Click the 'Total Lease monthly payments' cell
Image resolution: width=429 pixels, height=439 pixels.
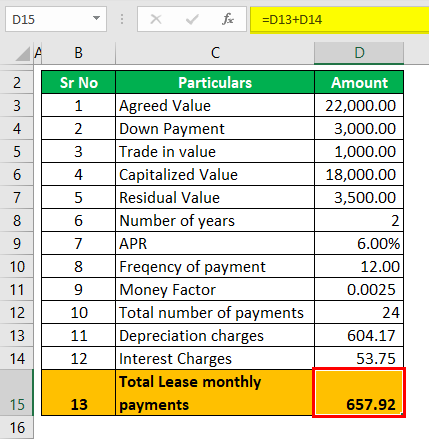[215, 393]
